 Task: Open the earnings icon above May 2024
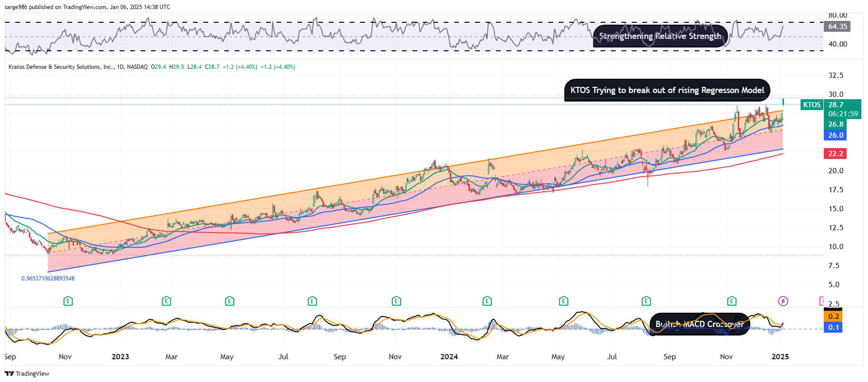[x=563, y=301]
